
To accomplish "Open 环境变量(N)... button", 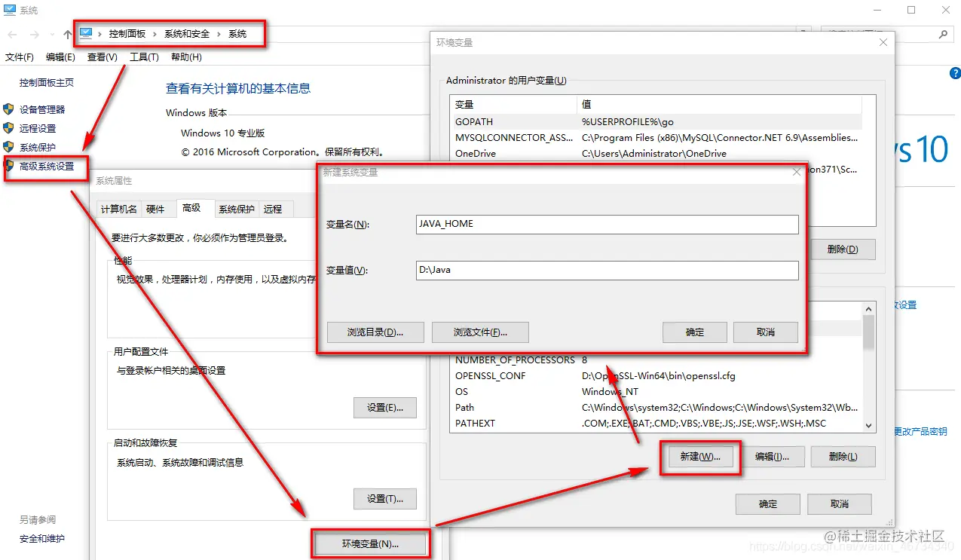I will click(370, 543).
